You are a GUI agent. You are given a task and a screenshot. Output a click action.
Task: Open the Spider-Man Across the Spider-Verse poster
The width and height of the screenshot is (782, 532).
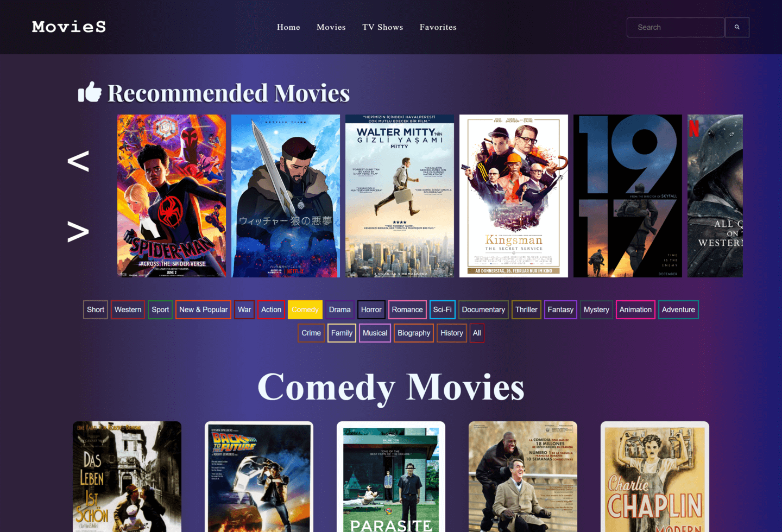click(172, 196)
